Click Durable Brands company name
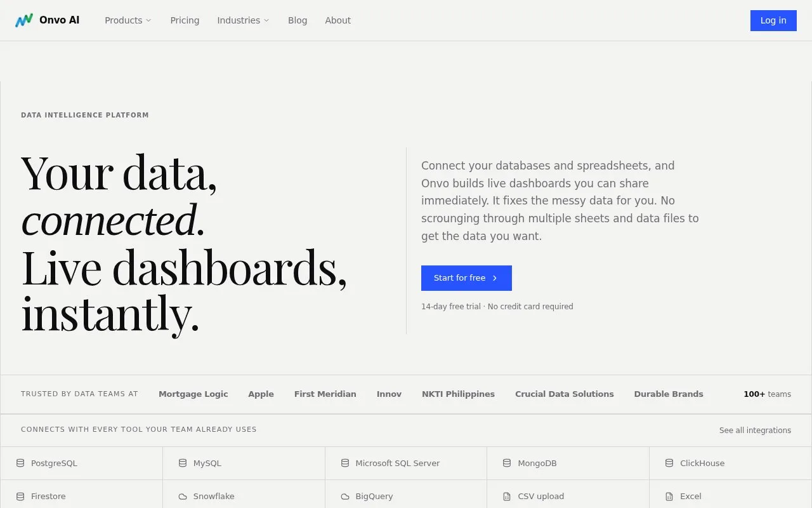This screenshot has width=812, height=508. click(x=669, y=394)
